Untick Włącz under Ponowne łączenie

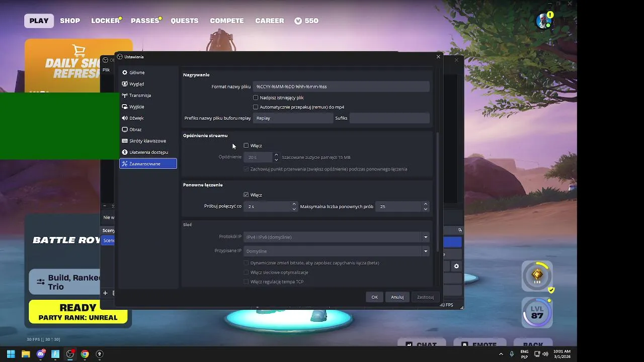246,195
